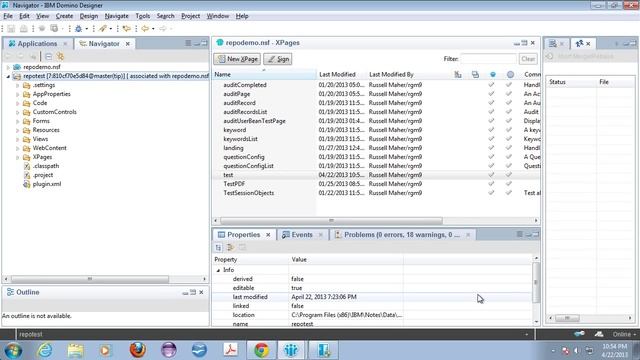Select the .project file icon
This screenshot has width=640, height=360.
click(27, 175)
